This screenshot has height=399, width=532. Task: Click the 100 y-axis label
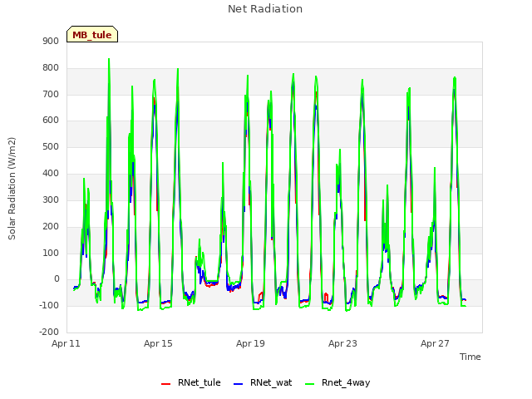pos(51,253)
